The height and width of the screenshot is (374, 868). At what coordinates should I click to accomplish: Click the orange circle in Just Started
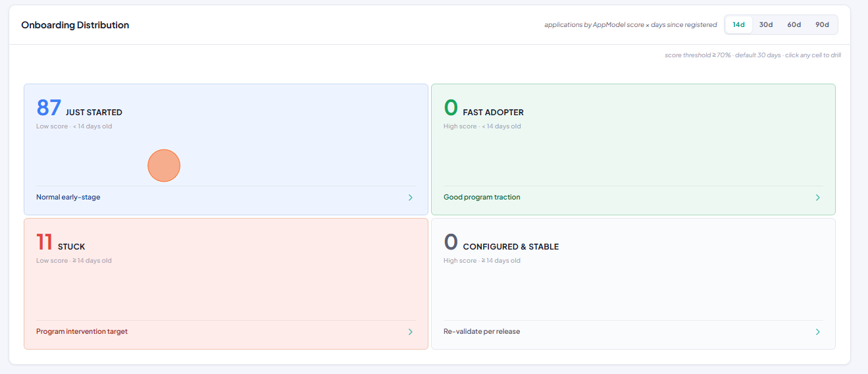click(x=164, y=165)
